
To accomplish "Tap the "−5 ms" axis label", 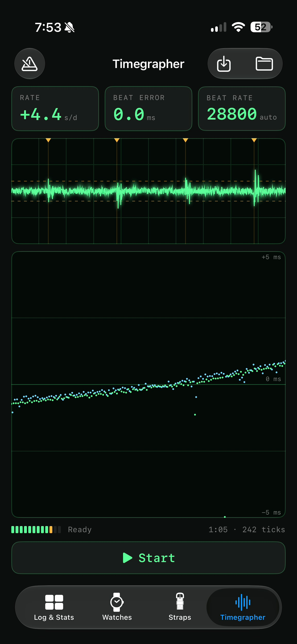I will [271, 512].
